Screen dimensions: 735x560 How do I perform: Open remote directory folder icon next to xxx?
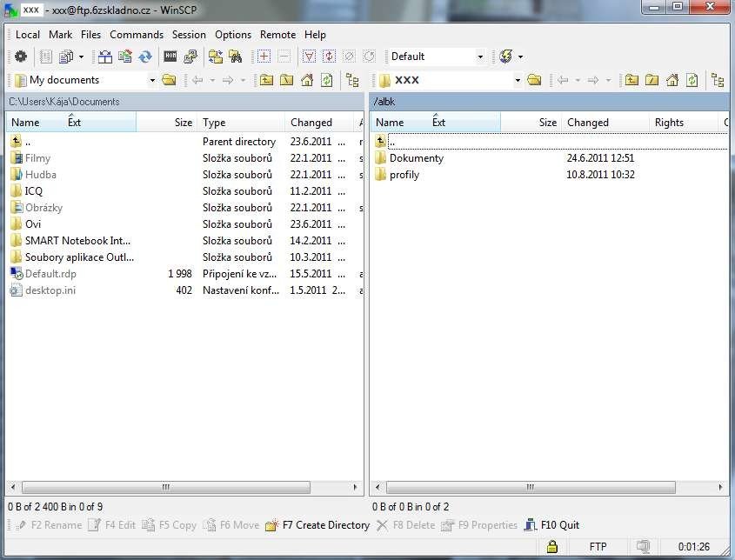coord(534,80)
